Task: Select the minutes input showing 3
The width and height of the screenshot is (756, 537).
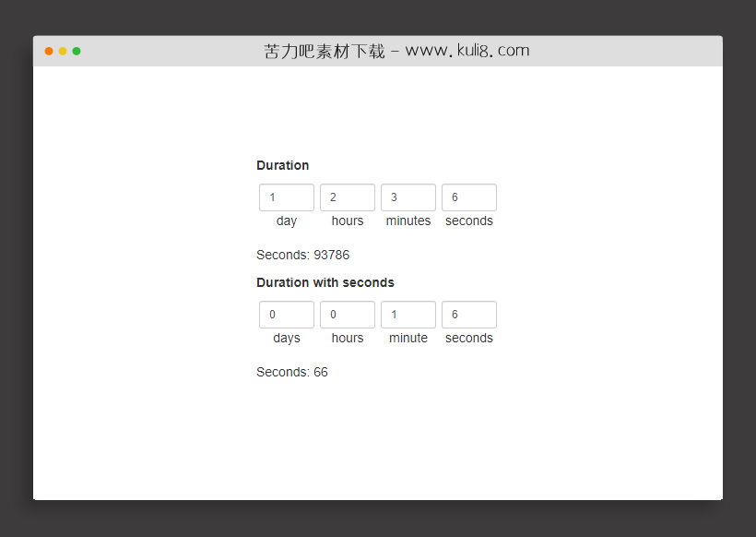Action: (x=408, y=197)
